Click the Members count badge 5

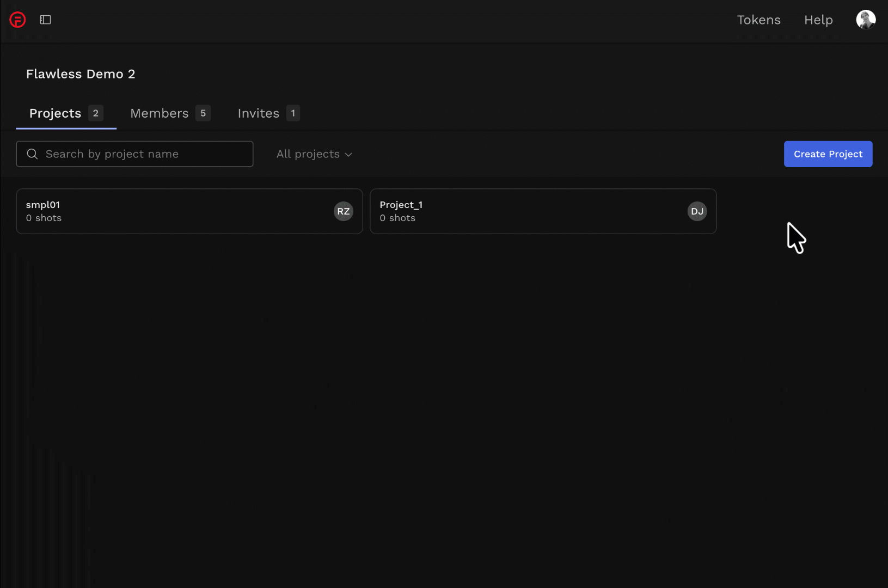pos(203,113)
